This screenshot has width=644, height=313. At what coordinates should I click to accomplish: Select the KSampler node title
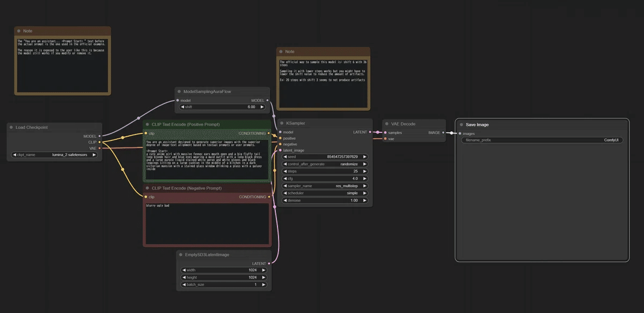295,123
